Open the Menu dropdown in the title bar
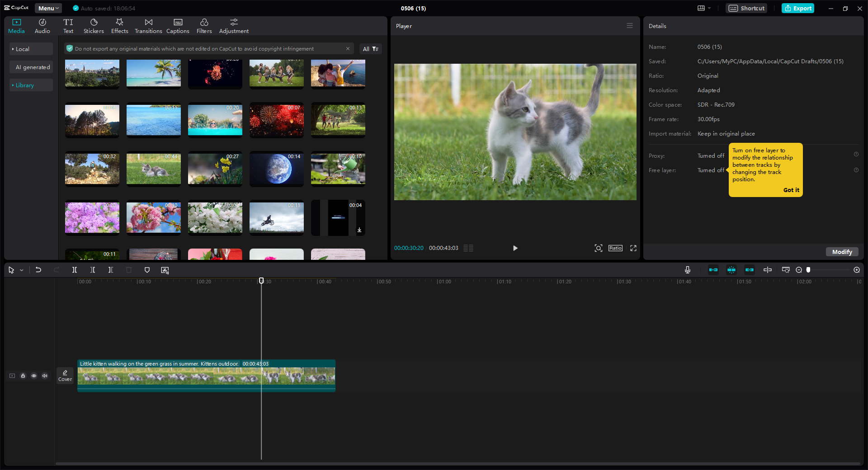Image resolution: width=868 pixels, height=470 pixels. click(47, 8)
